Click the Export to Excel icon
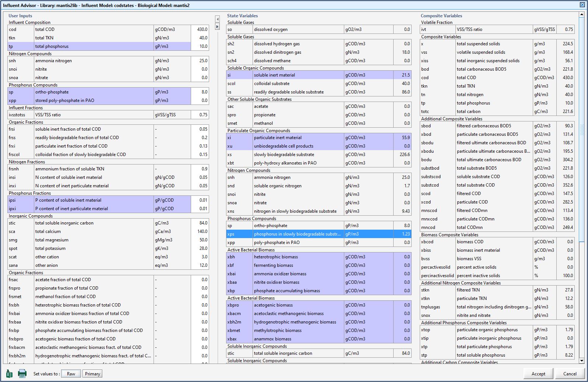The height and width of the screenshot is (382, 588). tap(10, 374)
